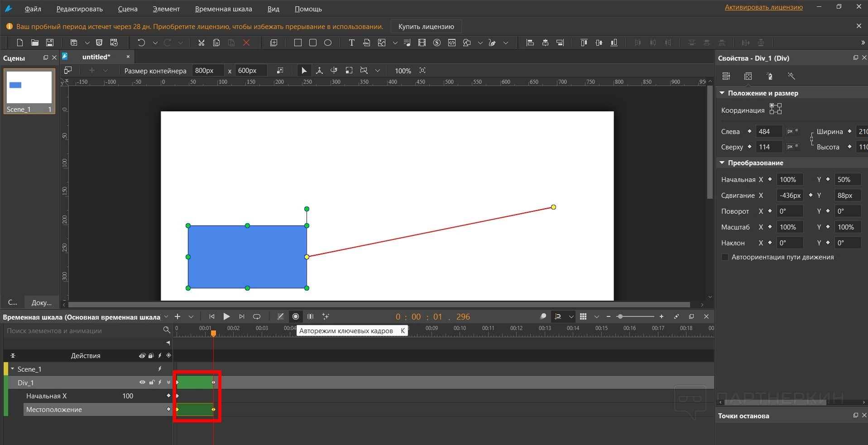The width and height of the screenshot is (868, 445).
Task: Select the Text element tool
Action: pos(351,43)
